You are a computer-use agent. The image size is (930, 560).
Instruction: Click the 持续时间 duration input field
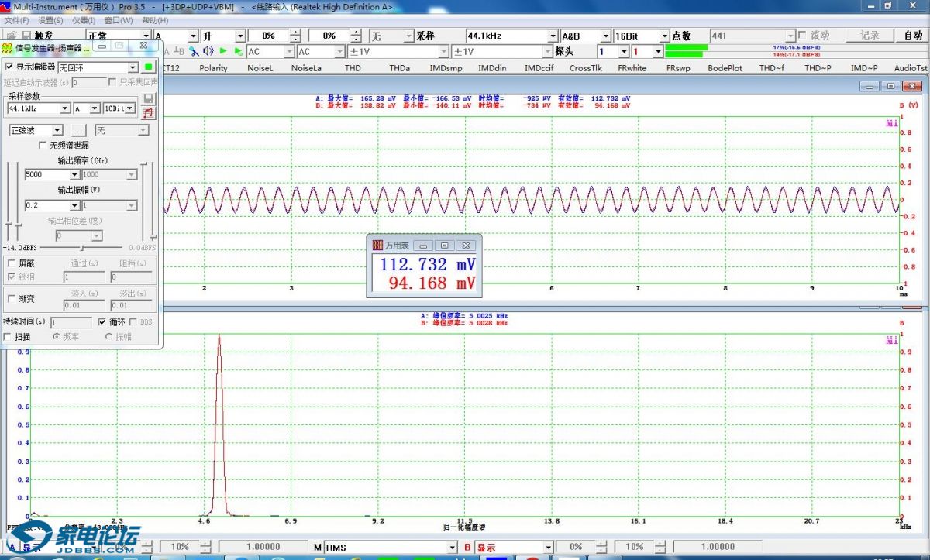pos(71,321)
